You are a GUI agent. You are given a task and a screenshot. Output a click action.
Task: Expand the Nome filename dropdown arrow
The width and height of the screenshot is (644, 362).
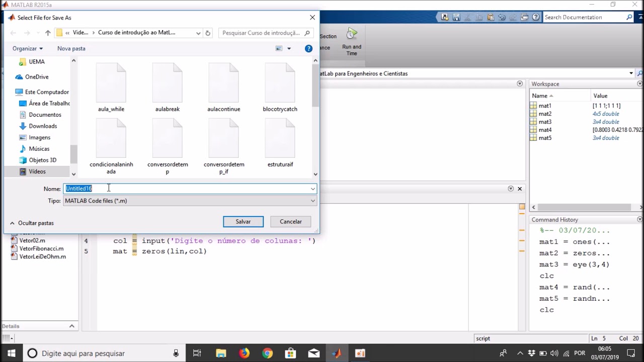pos(312,189)
